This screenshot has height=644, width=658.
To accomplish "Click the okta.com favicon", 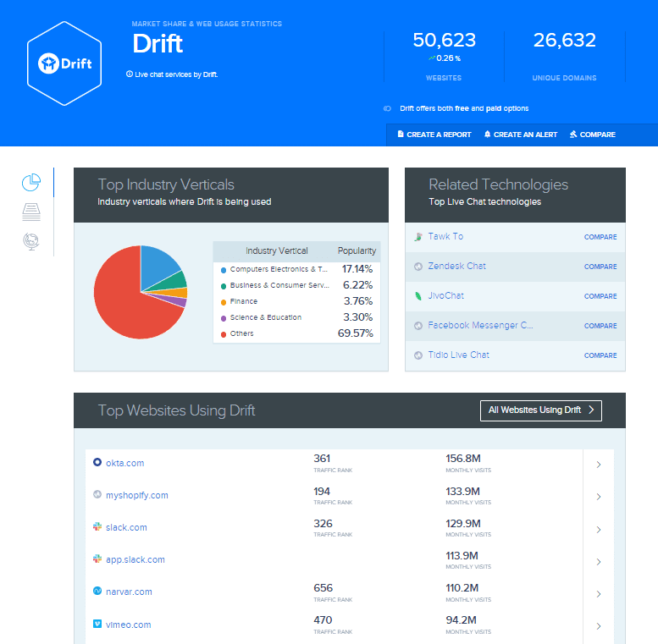I will click(97, 462).
